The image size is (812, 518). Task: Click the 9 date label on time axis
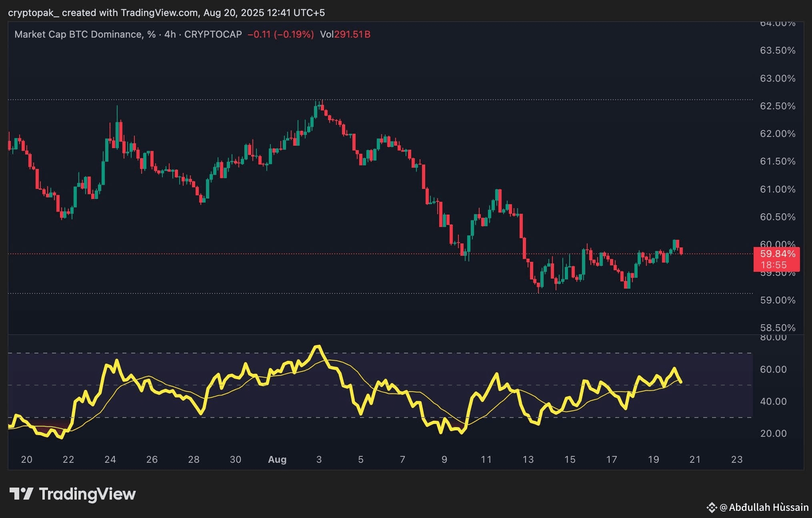pyautogui.click(x=444, y=460)
